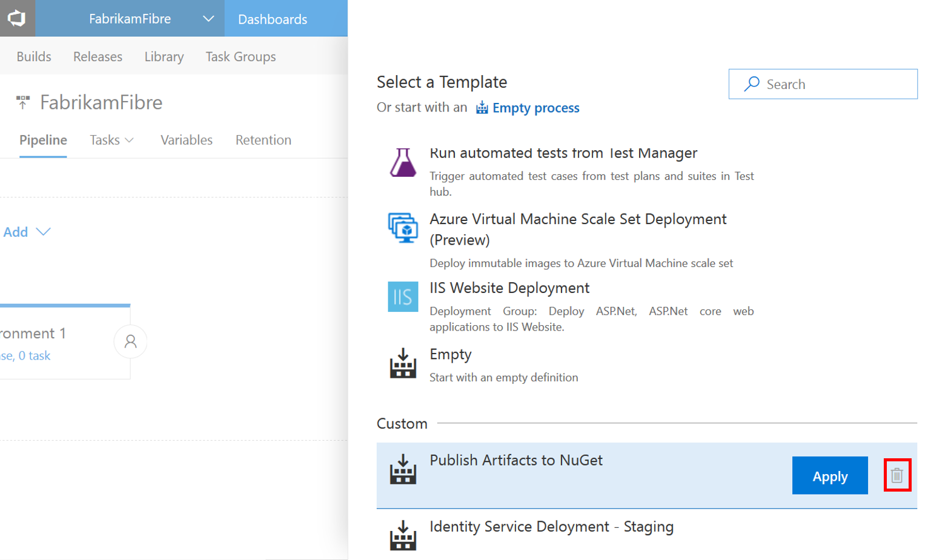This screenshot has width=928, height=560.
Task: Switch to the Variables tab
Action: (x=187, y=140)
